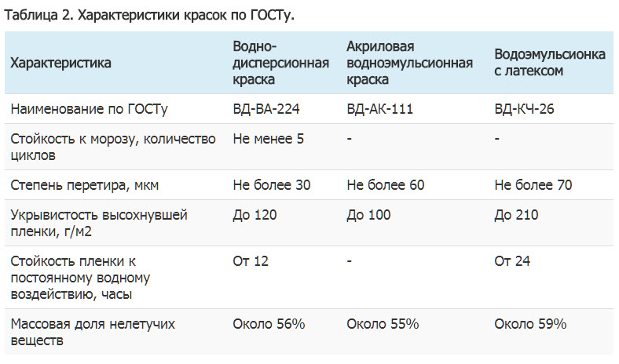Image resolution: width=619 pixels, height=364 pixels.
Task: Click the 'Степень перетира, мкм' row label
Action: coord(85,185)
